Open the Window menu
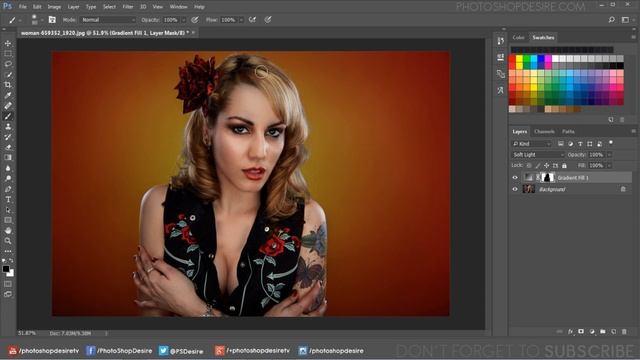The image size is (640, 360). pyautogui.click(x=178, y=7)
